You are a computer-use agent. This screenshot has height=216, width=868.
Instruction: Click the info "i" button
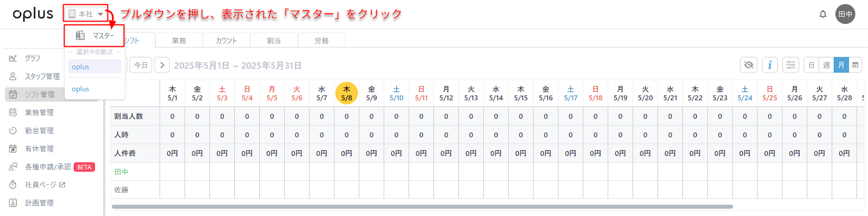click(x=770, y=65)
